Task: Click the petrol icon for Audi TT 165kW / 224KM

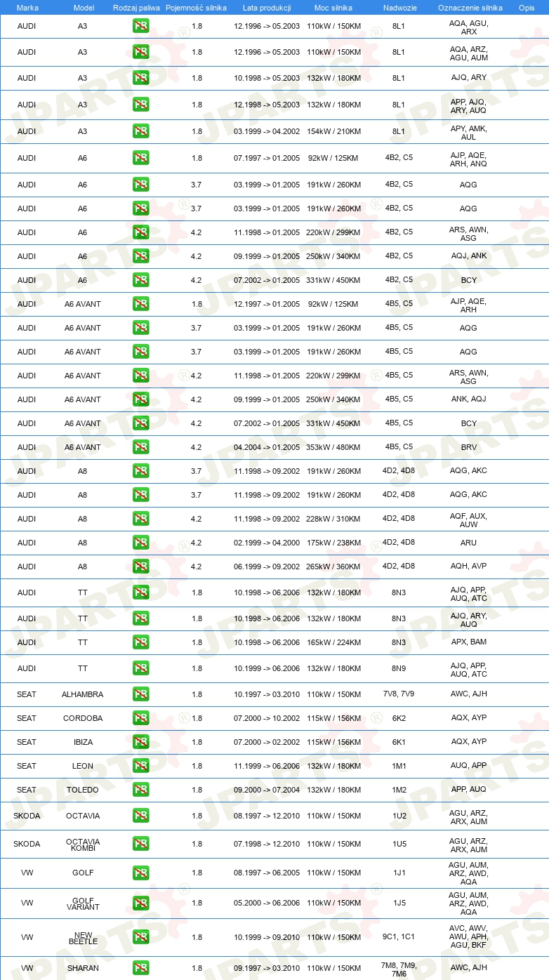Action: coord(140,642)
